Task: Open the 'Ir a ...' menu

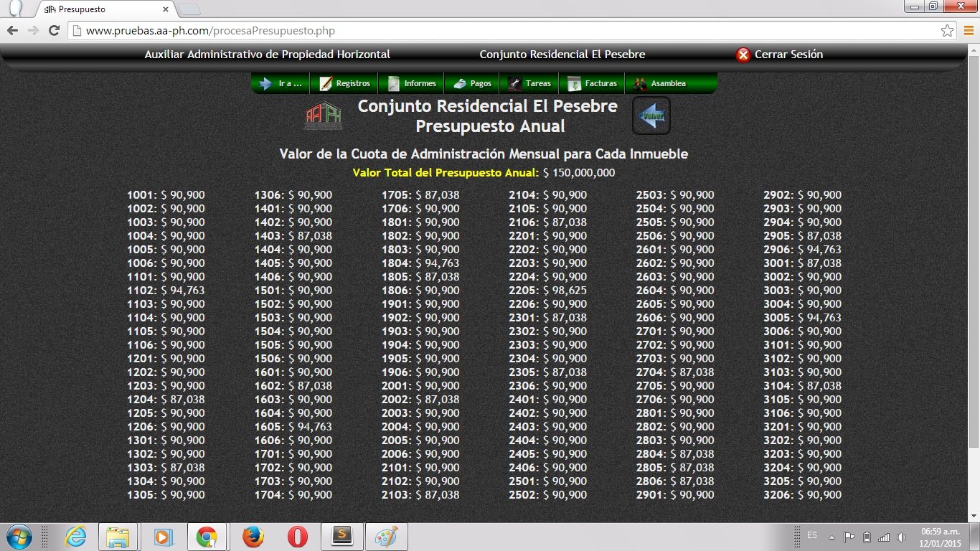Action: coord(281,84)
